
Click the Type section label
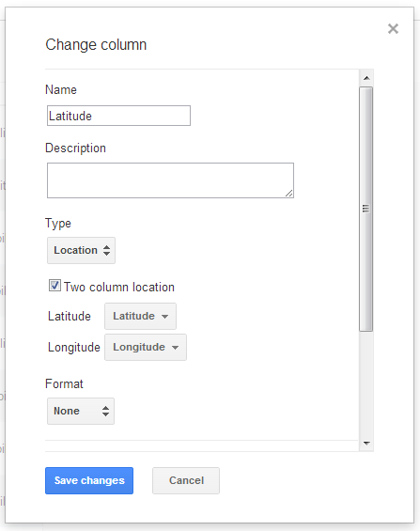[58, 224]
